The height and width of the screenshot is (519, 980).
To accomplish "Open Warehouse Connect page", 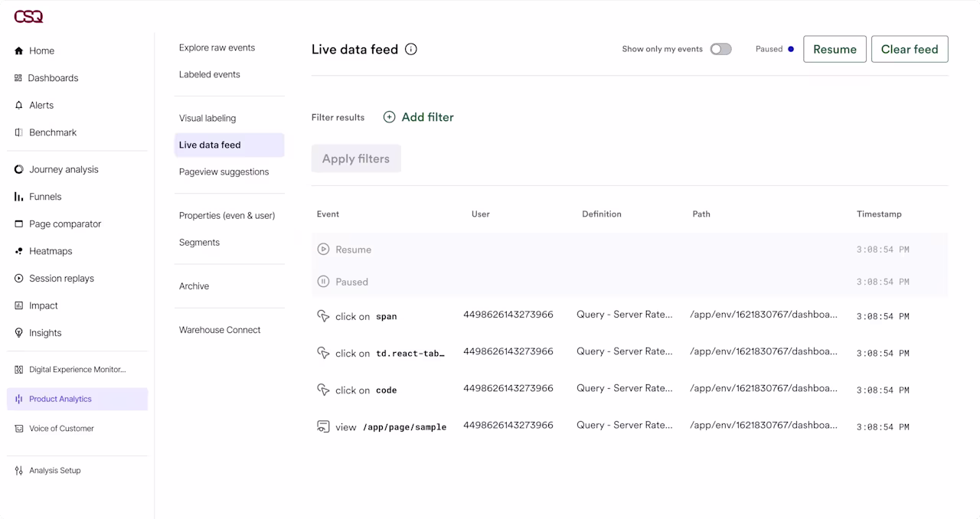I will (220, 330).
